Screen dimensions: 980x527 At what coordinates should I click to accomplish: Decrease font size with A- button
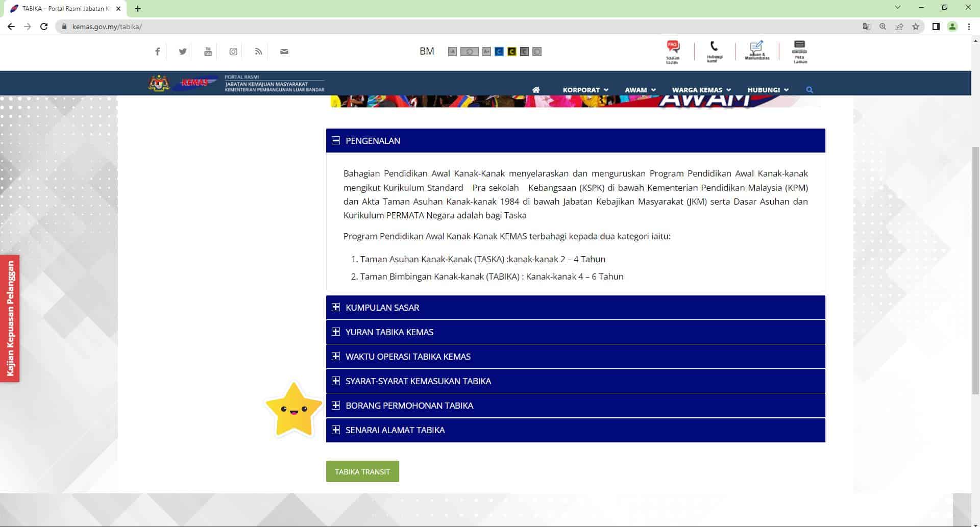point(452,52)
